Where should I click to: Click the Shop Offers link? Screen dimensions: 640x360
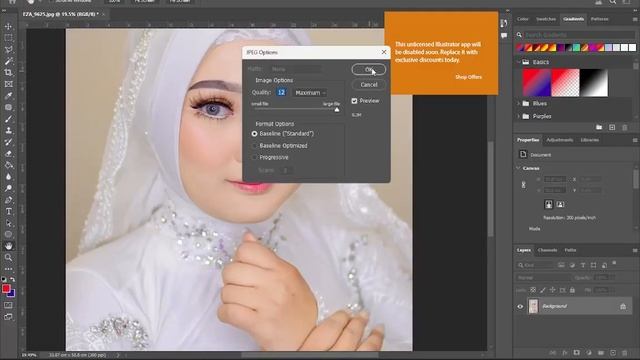coord(468,77)
